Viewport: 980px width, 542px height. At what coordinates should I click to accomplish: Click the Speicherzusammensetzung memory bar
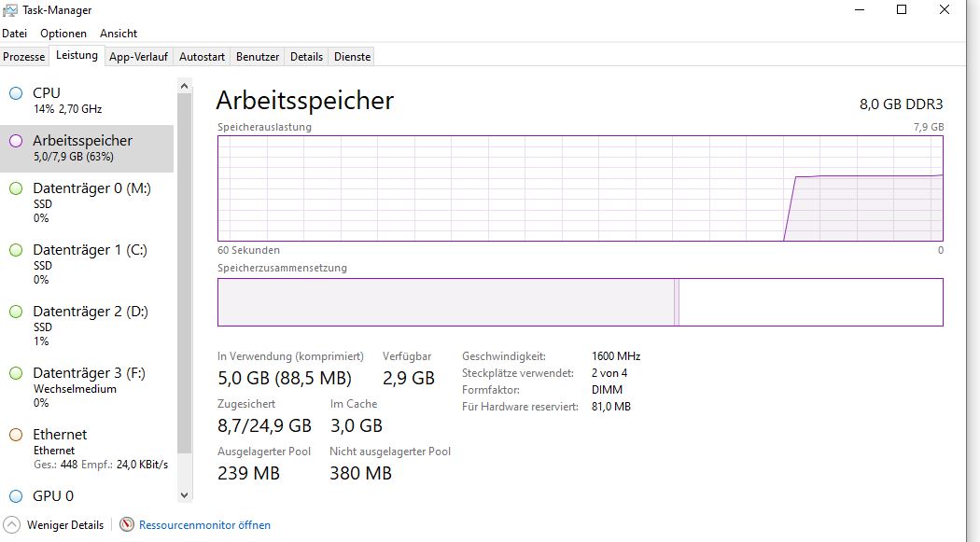[x=580, y=302]
